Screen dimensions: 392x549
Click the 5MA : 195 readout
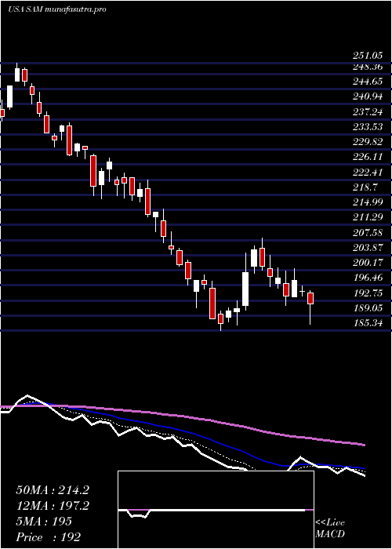pos(44,521)
